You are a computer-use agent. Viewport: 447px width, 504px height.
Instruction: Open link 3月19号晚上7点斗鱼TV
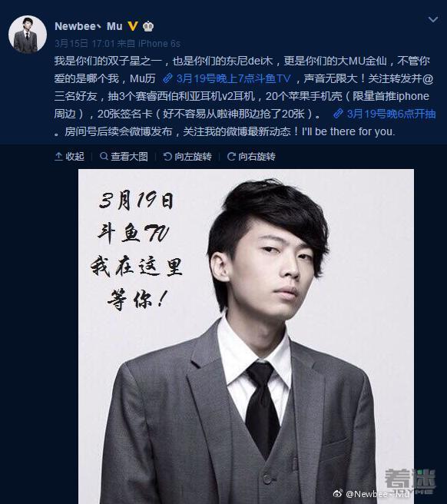pos(233,78)
